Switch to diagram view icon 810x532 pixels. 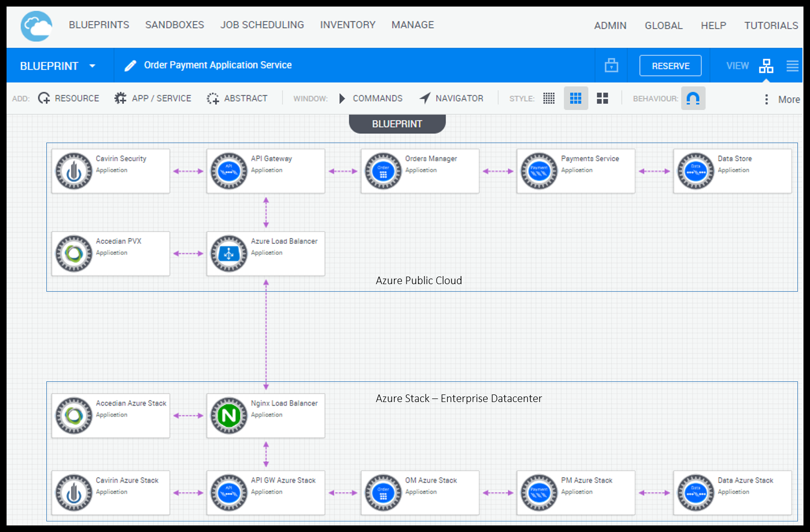tap(766, 65)
